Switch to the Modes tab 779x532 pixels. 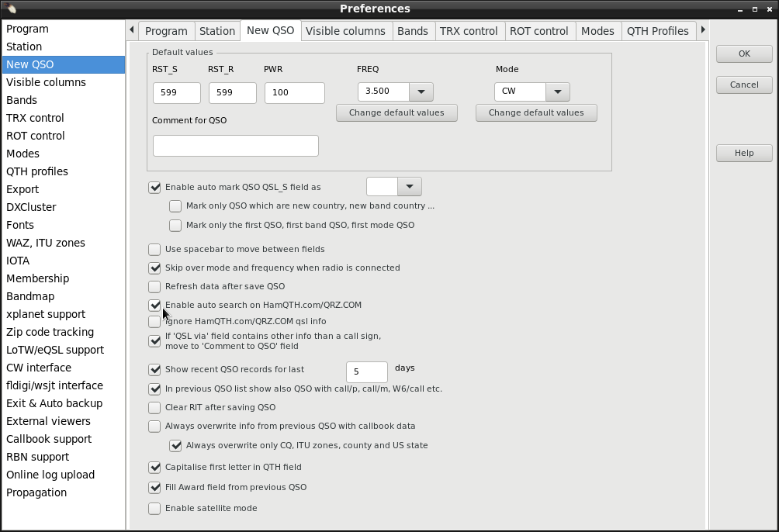tap(597, 31)
